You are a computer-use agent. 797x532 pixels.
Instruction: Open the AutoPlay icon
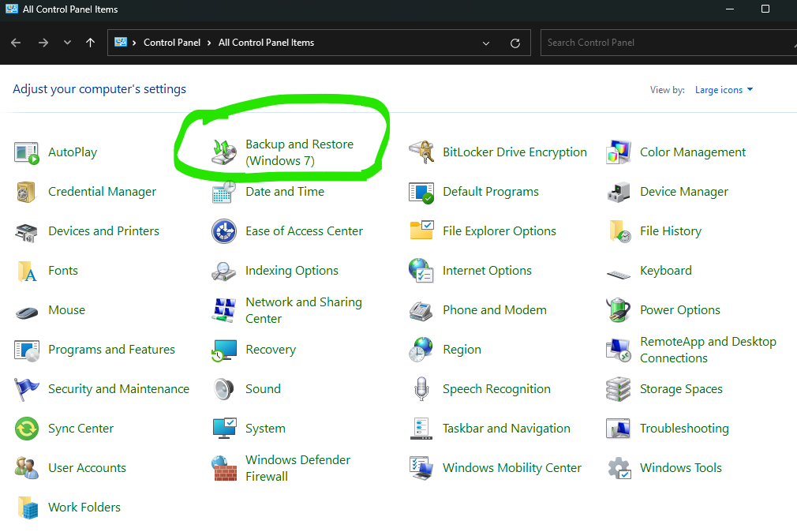[26, 152]
